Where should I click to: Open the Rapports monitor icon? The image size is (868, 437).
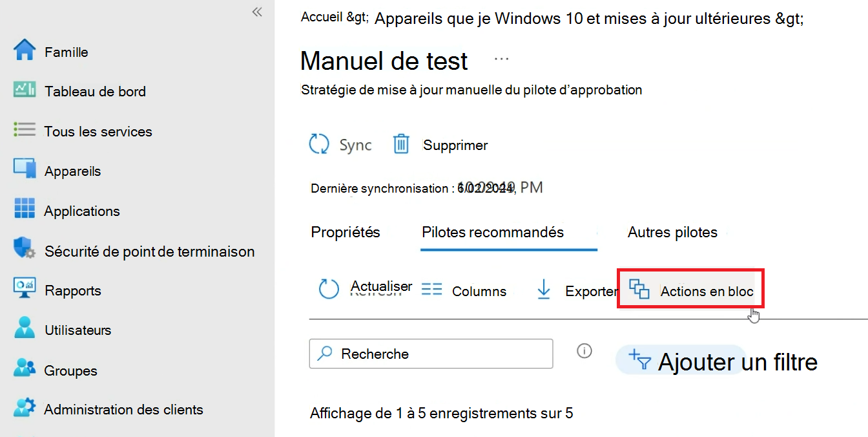coord(25,290)
